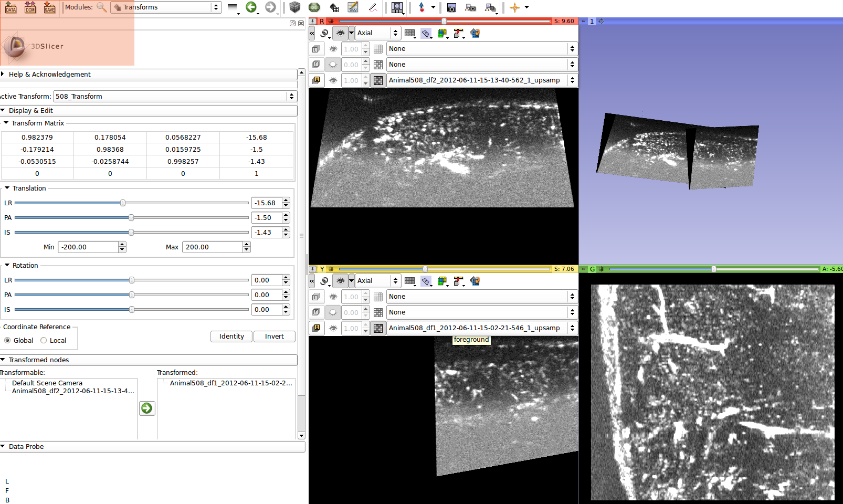Click the LR translation slider handle
This screenshot has height=504, width=843.
[123, 203]
